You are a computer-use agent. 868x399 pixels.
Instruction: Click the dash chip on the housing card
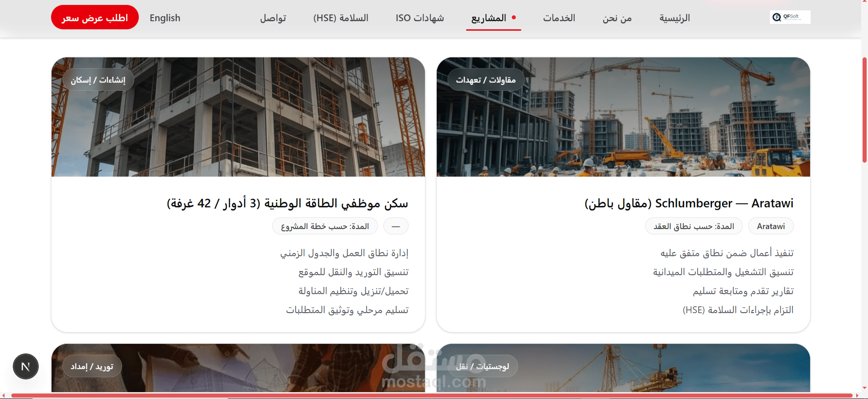tap(396, 226)
